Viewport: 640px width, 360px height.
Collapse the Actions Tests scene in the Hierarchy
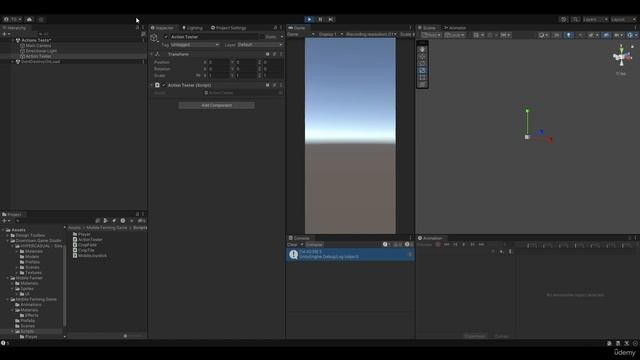coord(13,40)
